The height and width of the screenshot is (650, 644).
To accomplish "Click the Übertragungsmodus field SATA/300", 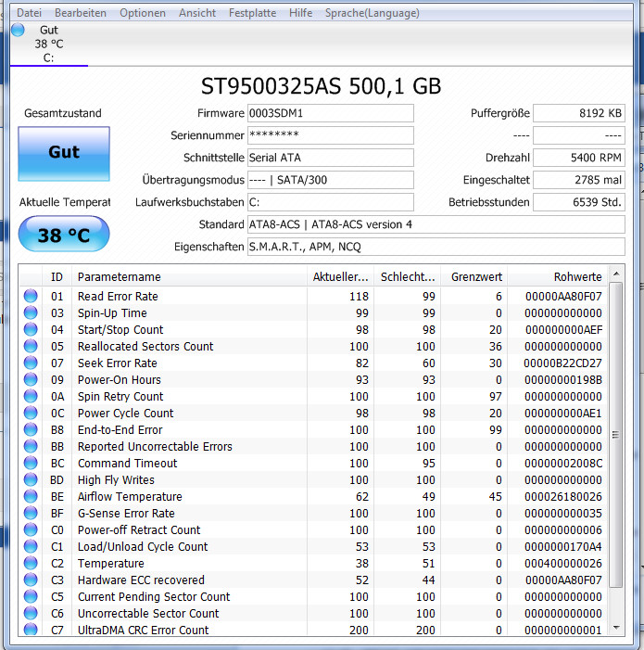I will click(331, 180).
